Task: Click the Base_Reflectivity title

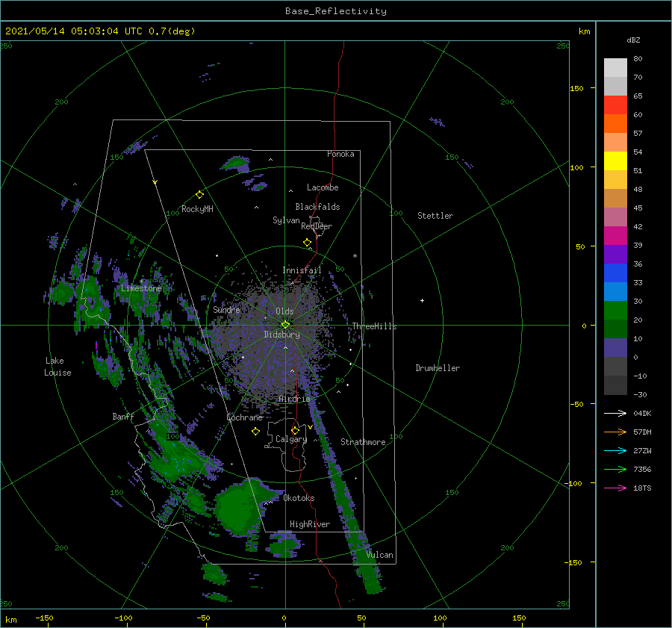Action: [x=336, y=11]
